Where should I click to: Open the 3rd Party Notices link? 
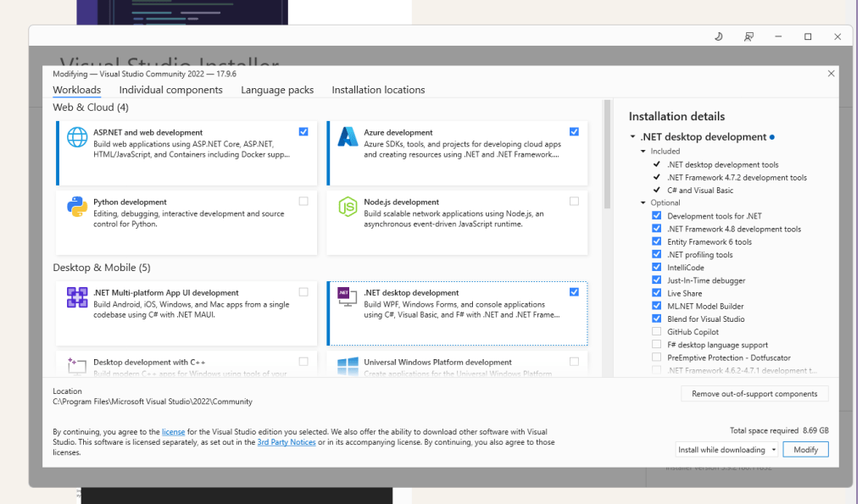point(287,442)
